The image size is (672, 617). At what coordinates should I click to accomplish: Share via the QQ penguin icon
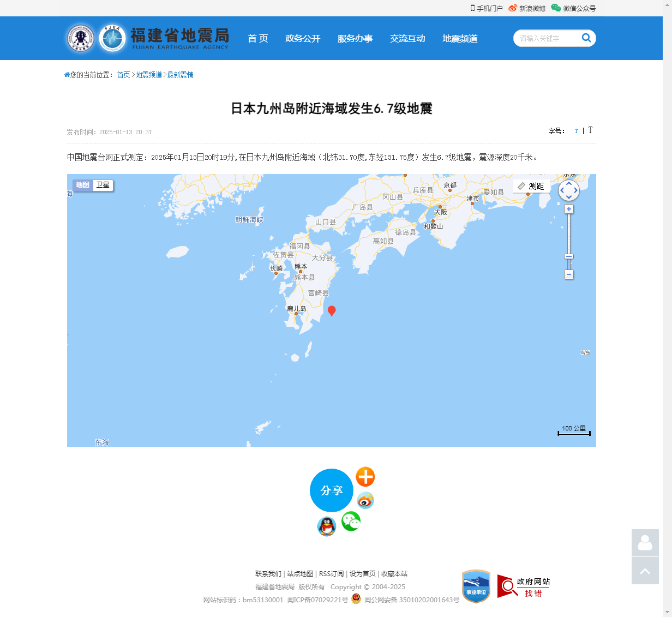326,527
